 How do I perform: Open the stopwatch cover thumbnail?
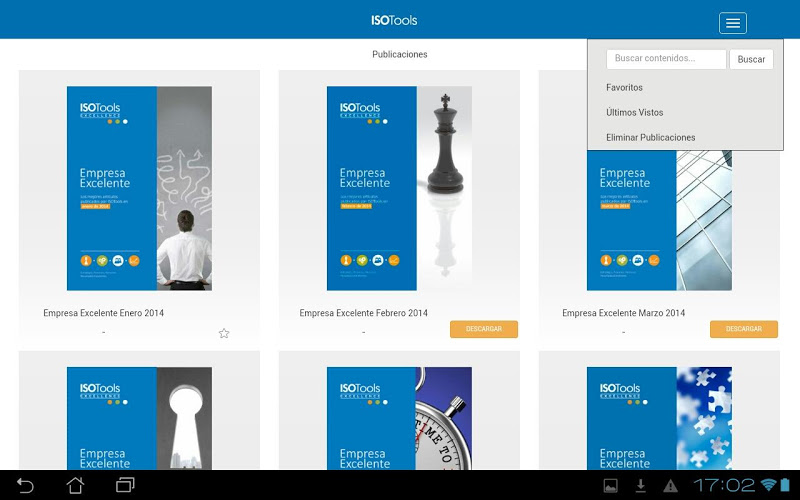pyautogui.click(x=399, y=418)
